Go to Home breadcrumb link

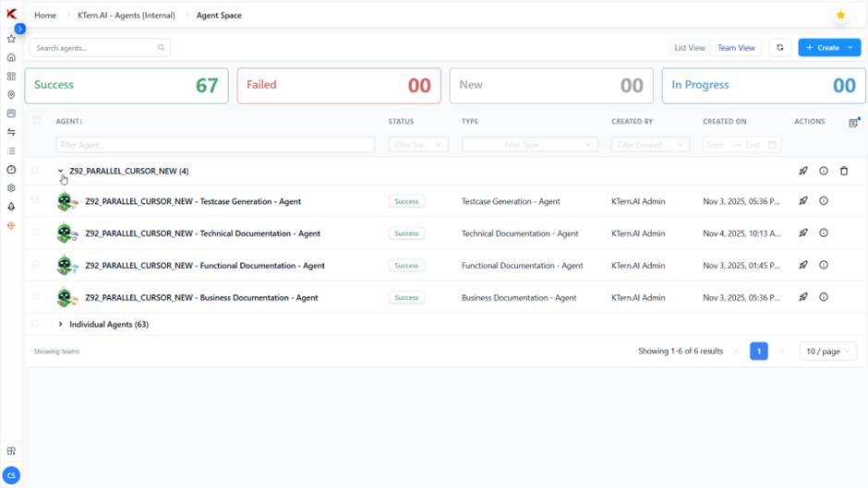[x=45, y=16]
